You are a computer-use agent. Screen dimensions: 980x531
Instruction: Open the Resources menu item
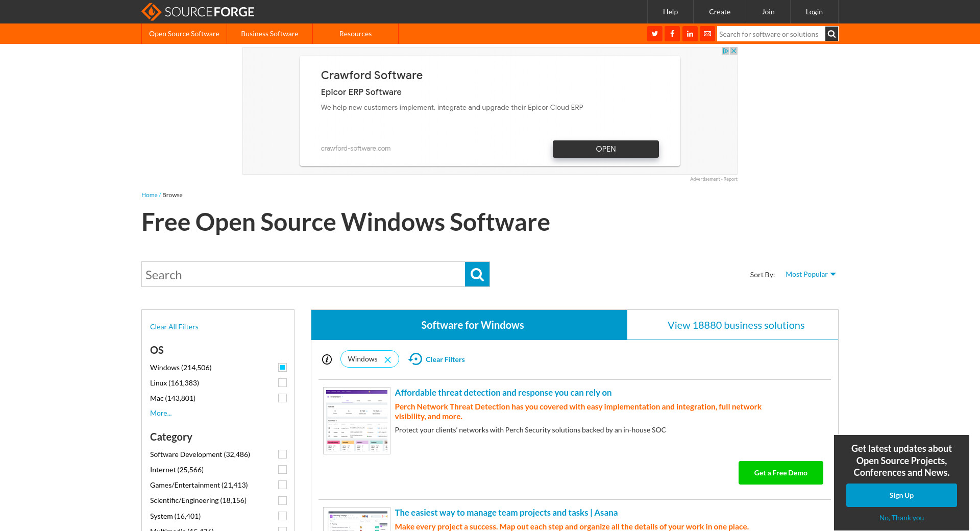(x=355, y=34)
